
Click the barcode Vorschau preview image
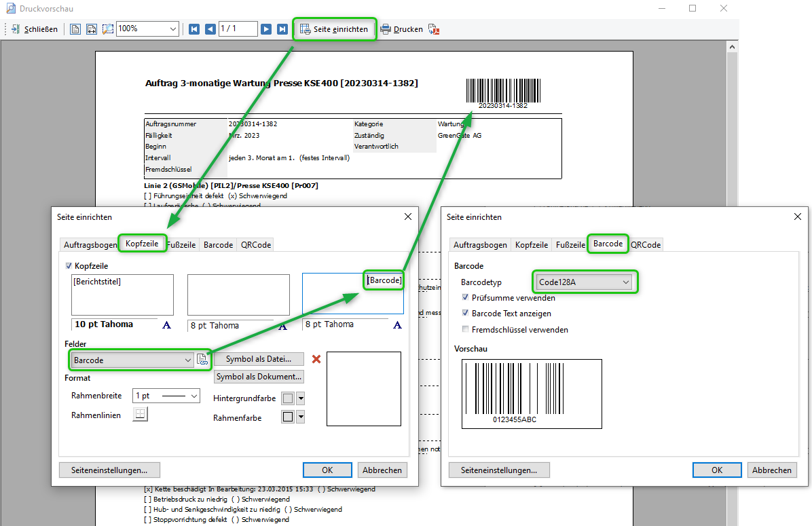pyautogui.click(x=532, y=394)
